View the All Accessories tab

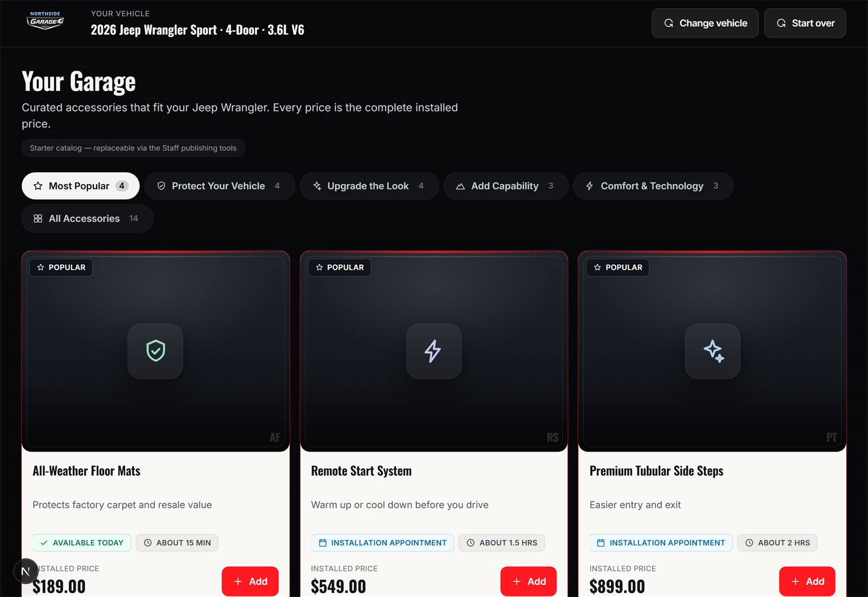[87, 218]
